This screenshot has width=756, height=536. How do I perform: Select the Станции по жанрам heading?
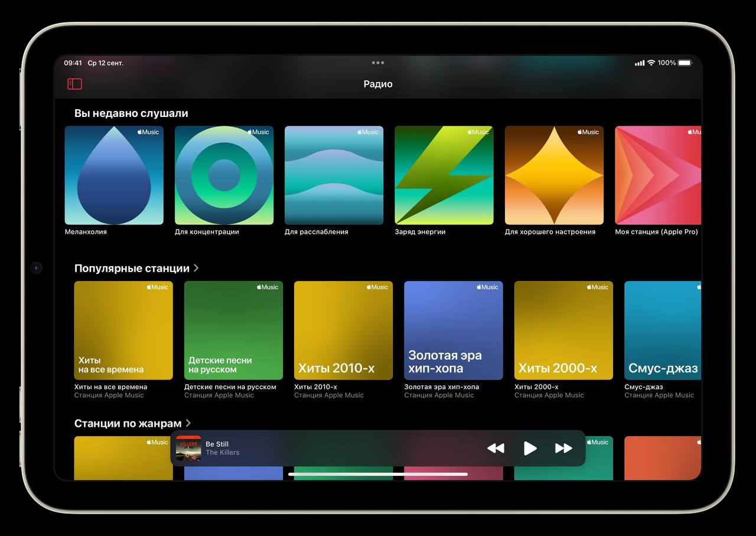128,423
